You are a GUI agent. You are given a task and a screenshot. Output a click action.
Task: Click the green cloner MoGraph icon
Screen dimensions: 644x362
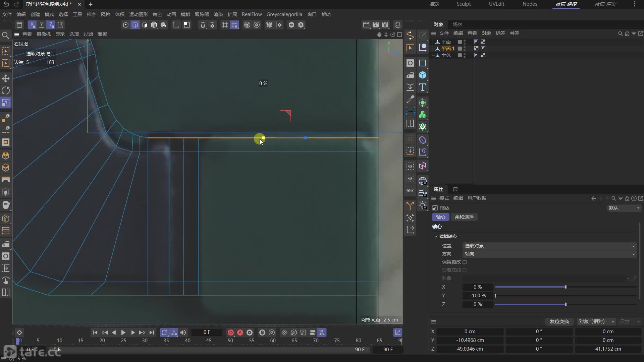[x=423, y=115]
